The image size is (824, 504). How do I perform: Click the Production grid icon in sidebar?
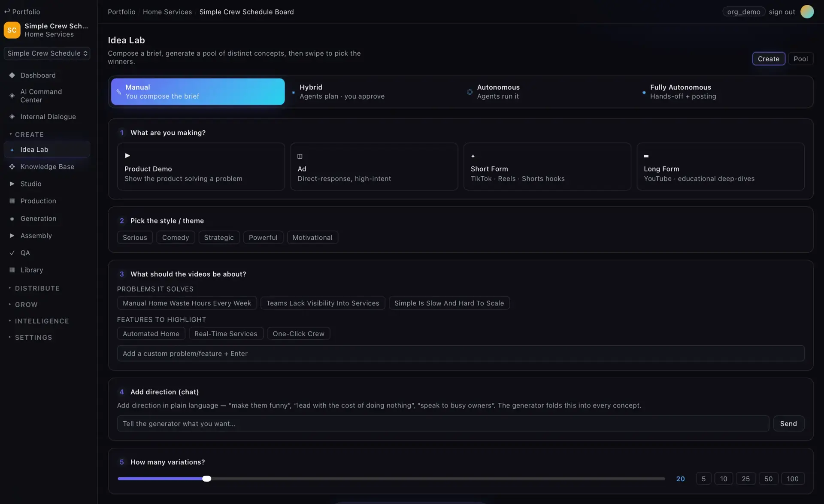12,201
